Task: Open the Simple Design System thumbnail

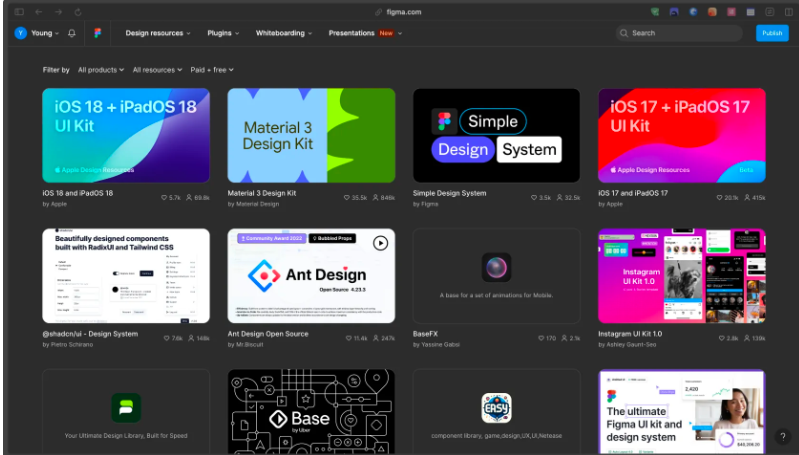Action: (496, 136)
